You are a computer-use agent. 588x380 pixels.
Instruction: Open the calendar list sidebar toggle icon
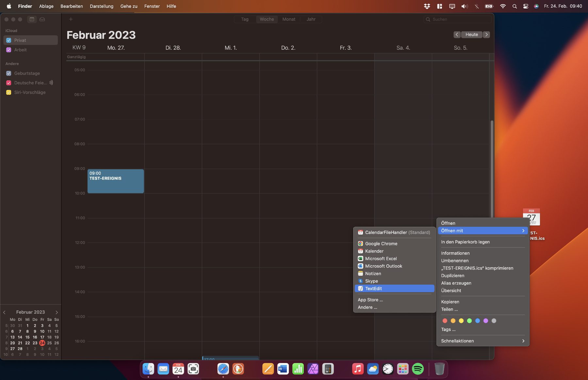[x=32, y=19]
